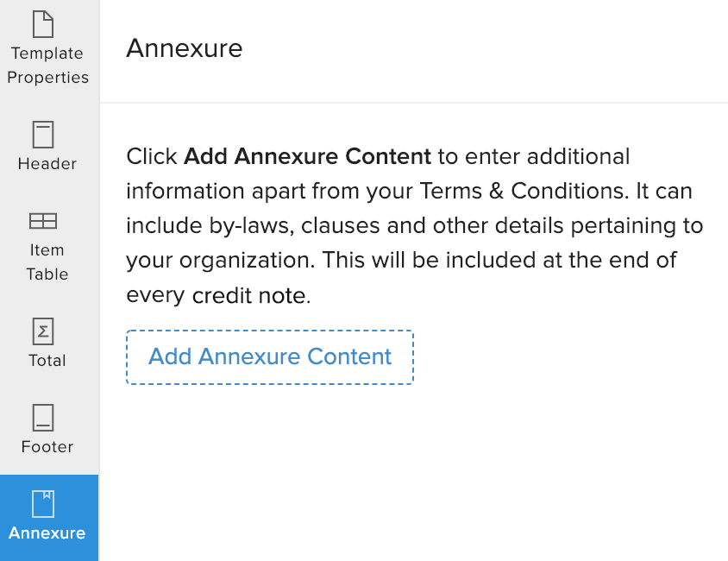Click the Header section icon

pyautogui.click(x=43, y=134)
